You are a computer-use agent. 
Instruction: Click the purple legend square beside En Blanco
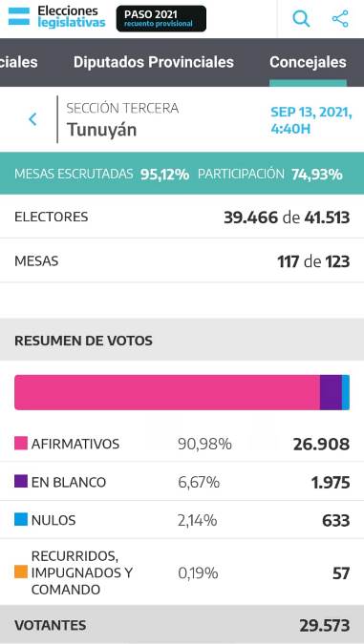[x=21, y=482]
